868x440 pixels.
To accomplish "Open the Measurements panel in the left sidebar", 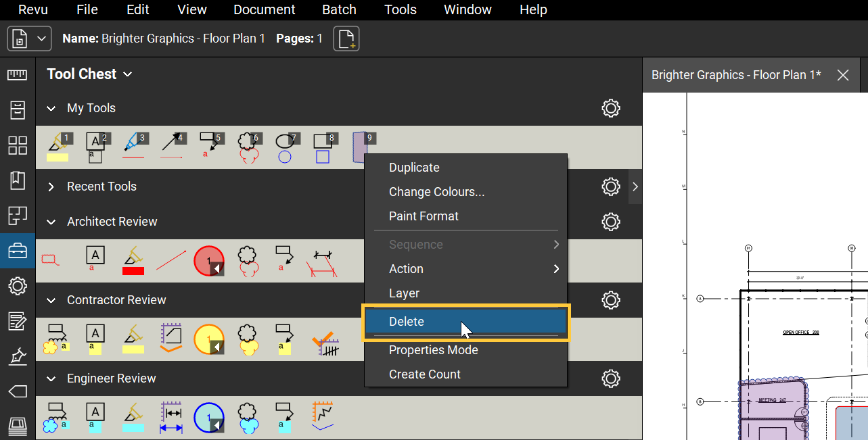I will [17, 74].
